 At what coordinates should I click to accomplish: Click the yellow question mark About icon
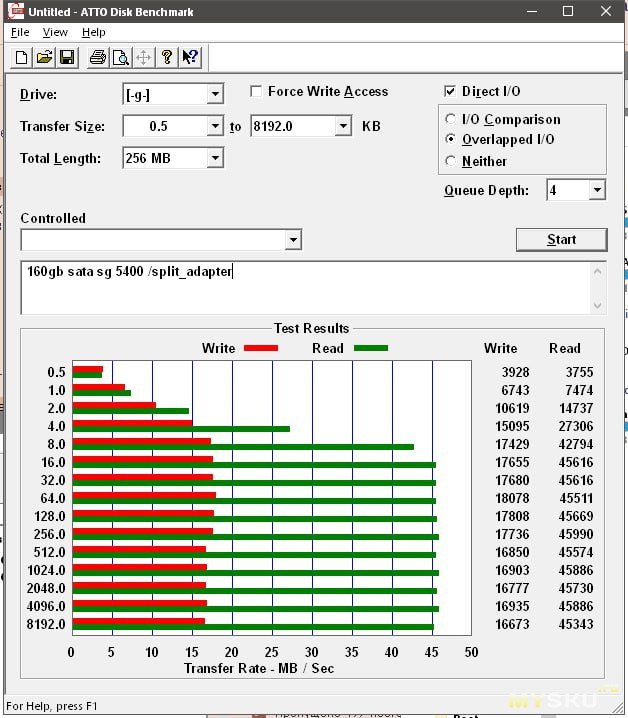[x=167, y=57]
